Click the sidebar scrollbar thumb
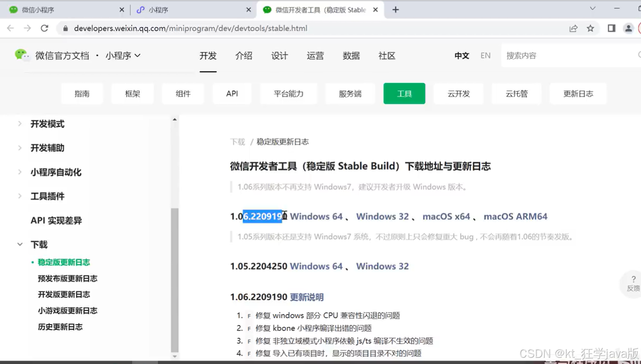Viewport: 641px width, 364px height. [175, 280]
